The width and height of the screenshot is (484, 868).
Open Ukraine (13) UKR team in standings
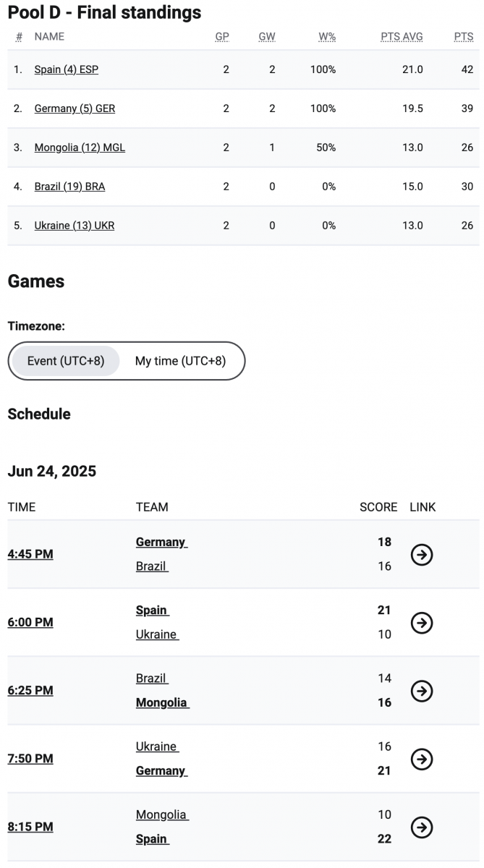(75, 226)
